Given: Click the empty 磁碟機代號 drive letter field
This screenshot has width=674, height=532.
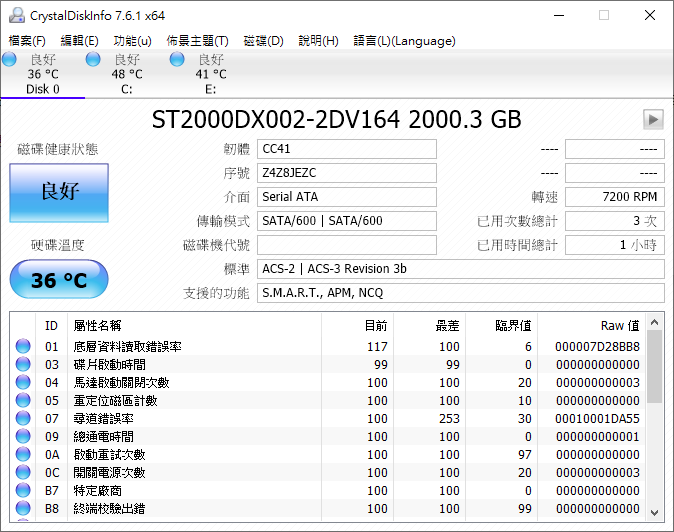Looking at the screenshot, I should coord(347,245).
